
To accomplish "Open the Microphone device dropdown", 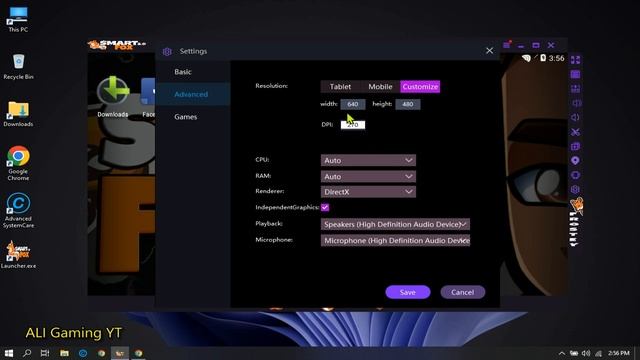I will click(x=395, y=240).
